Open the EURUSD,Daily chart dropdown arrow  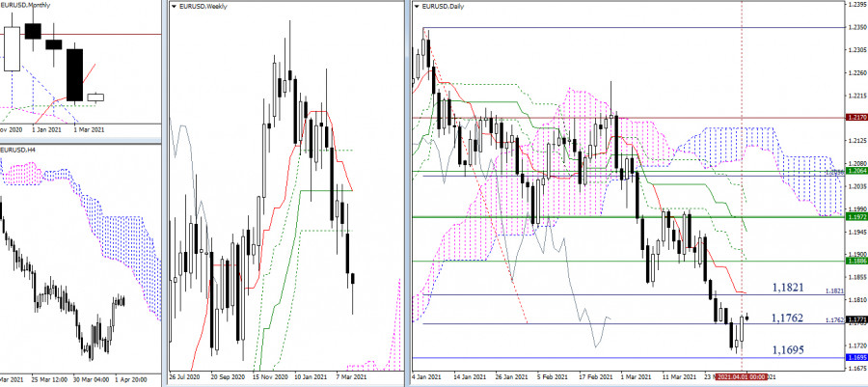point(418,7)
